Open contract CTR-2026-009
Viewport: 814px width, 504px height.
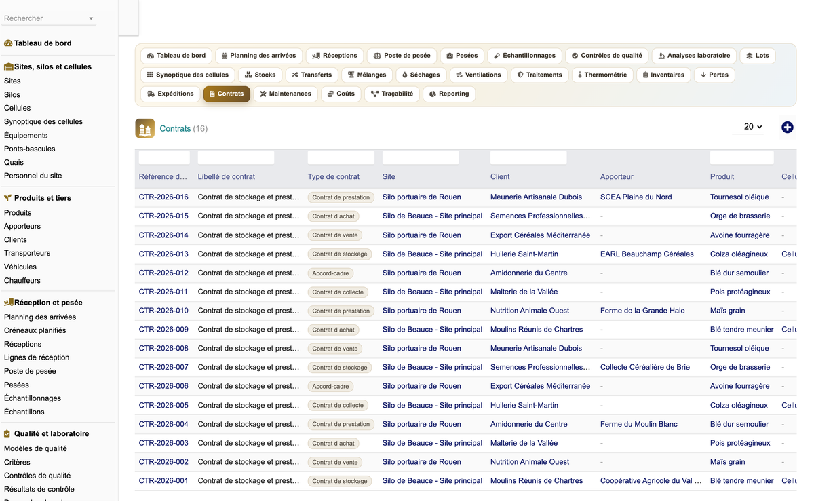click(x=163, y=330)
